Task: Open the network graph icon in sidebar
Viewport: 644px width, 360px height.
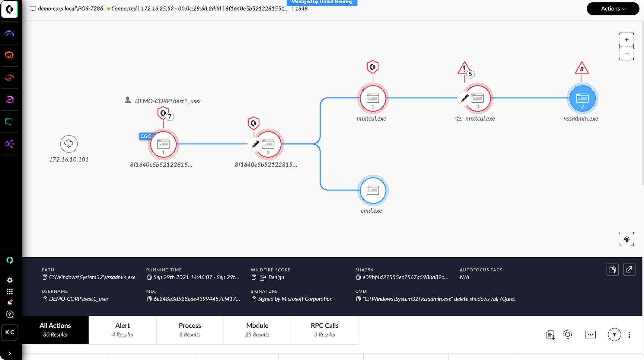Action: (x=10, y=144)
